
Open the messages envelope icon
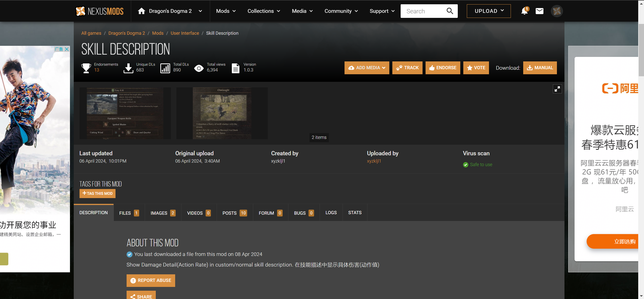(539, 11)
